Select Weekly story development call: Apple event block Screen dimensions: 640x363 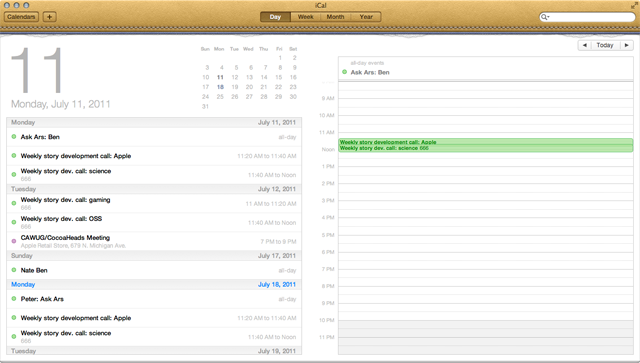click(486, 142)
